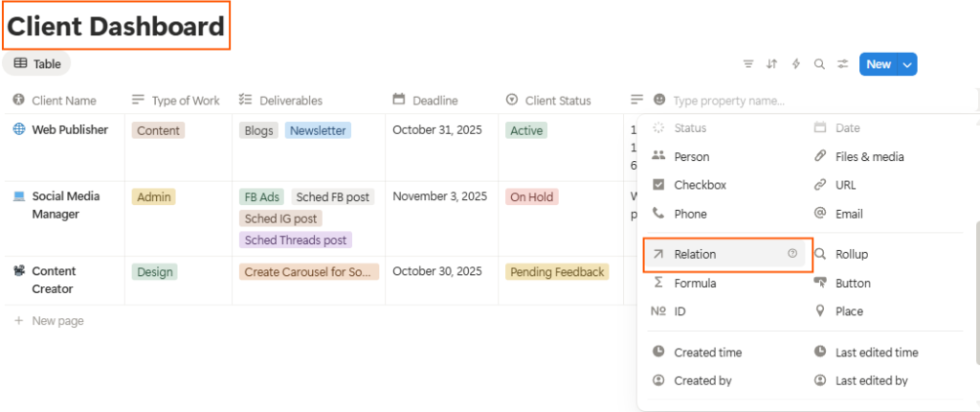Open automations lightning bolt icon

[795, 64]
